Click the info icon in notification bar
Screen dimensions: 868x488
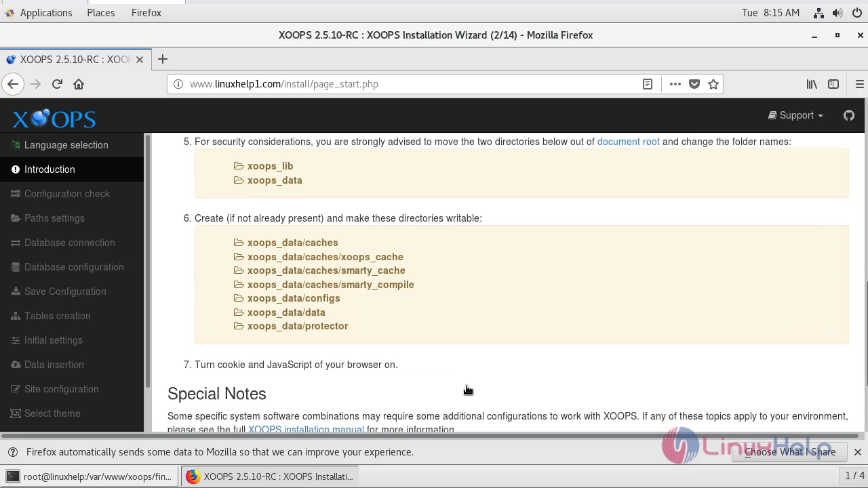[12, 452]
